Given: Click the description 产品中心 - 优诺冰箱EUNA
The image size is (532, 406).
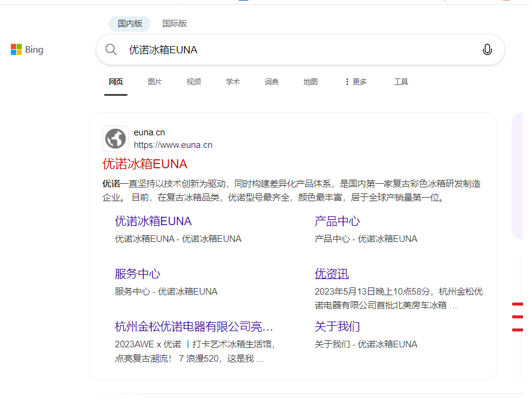Looking at the screenshot, I should pyautogui.click(x=366, y=239).
